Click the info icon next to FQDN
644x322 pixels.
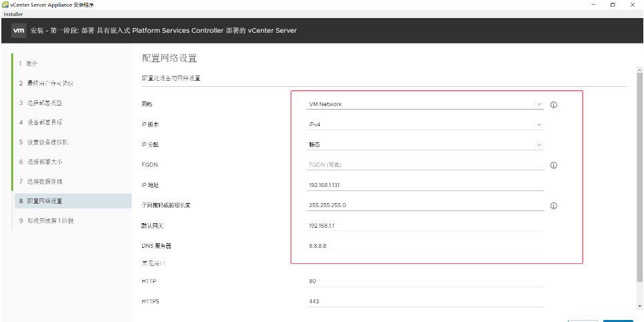[553, 165]
